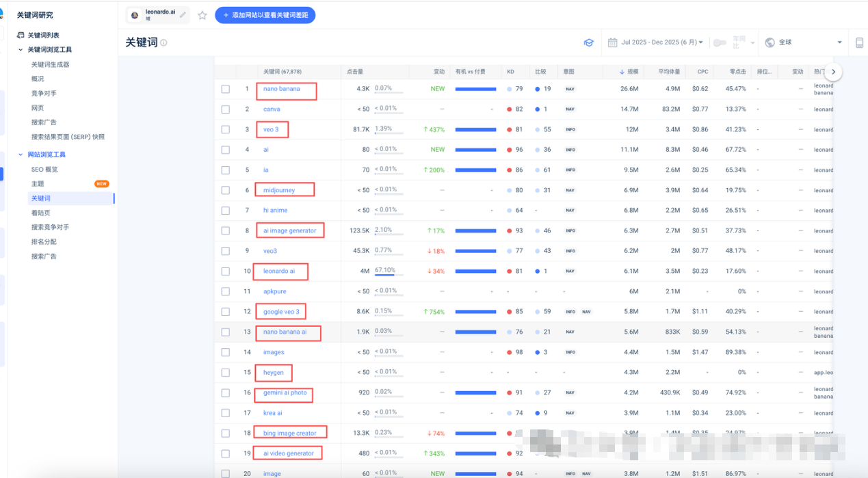This screenshot has width=868, height=478.
Task: Open the krea ai keyword link
Action: 273,413
